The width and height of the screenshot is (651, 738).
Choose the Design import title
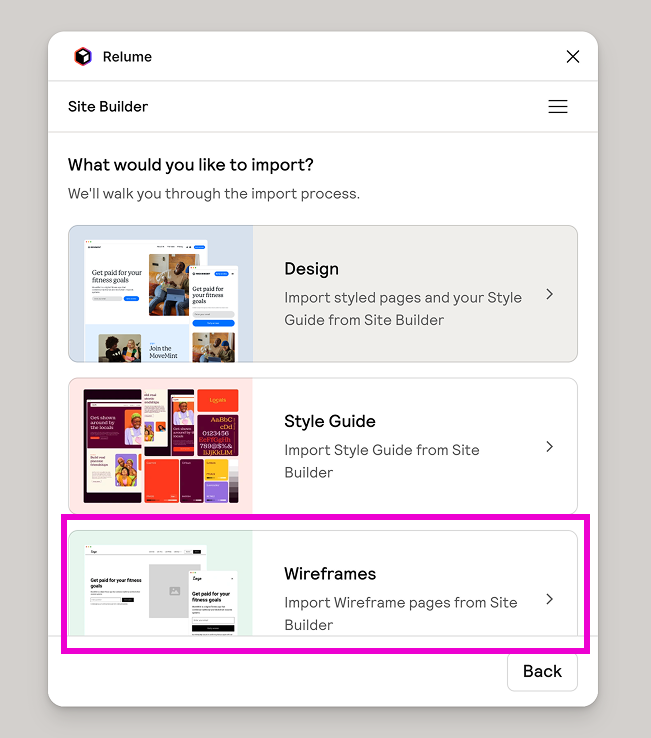tap(311, 269)
